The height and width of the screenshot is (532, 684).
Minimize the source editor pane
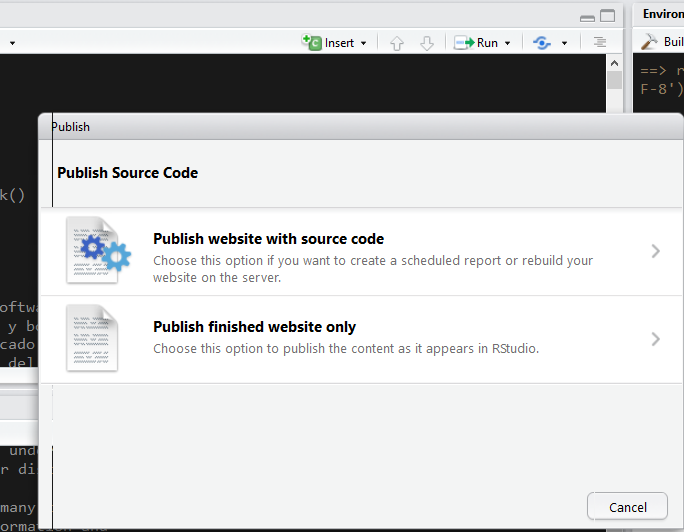tap(587, 15)
